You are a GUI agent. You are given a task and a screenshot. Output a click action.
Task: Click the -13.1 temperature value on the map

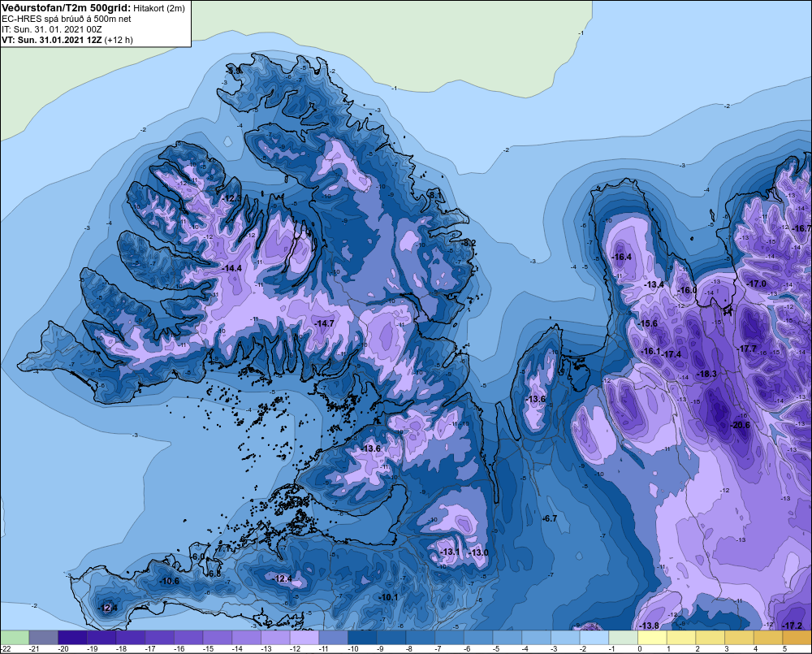(x=450, y=552)
